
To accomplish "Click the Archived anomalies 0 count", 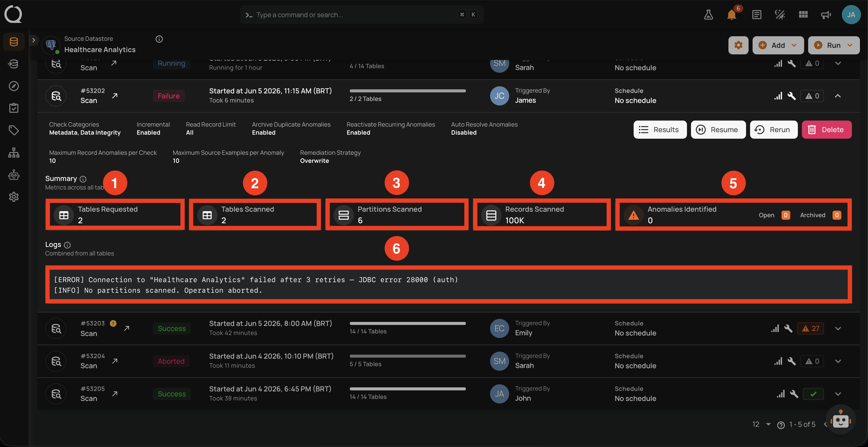I will coord(837,215).
